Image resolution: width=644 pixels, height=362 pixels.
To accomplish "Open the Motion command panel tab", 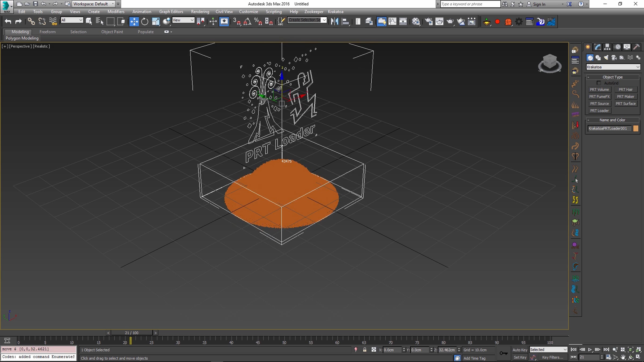I will click(x=617, y=47).
